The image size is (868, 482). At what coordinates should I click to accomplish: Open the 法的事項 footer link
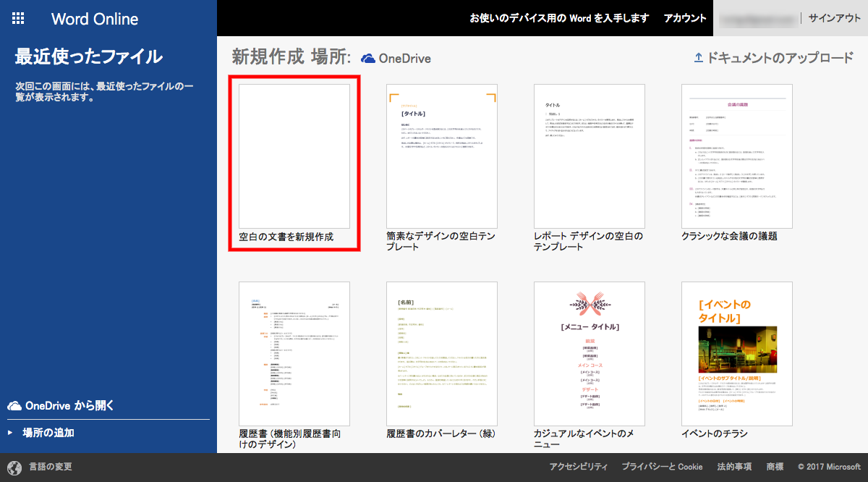pyautogui.click(x=734, y=467)
